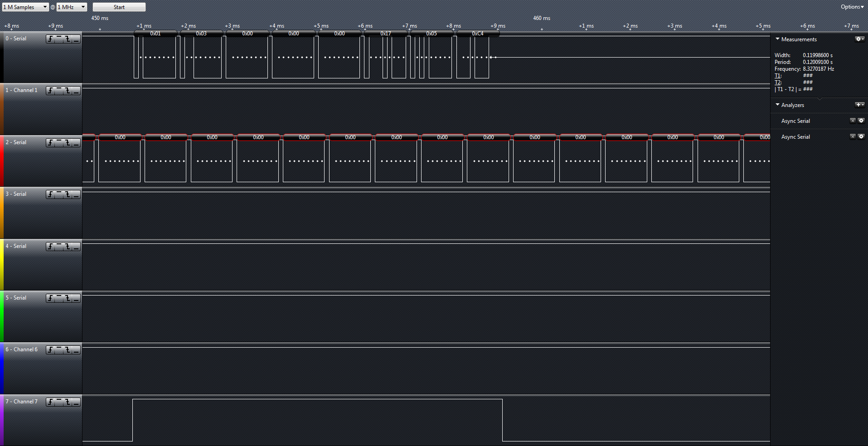
Task: Set high-level trigger on 0 - Serial
Action: [59, 39]
